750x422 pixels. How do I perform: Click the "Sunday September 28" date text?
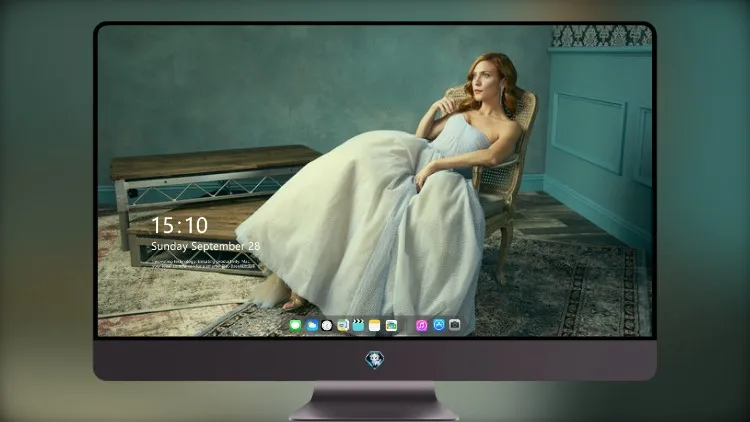coord(206,246)
